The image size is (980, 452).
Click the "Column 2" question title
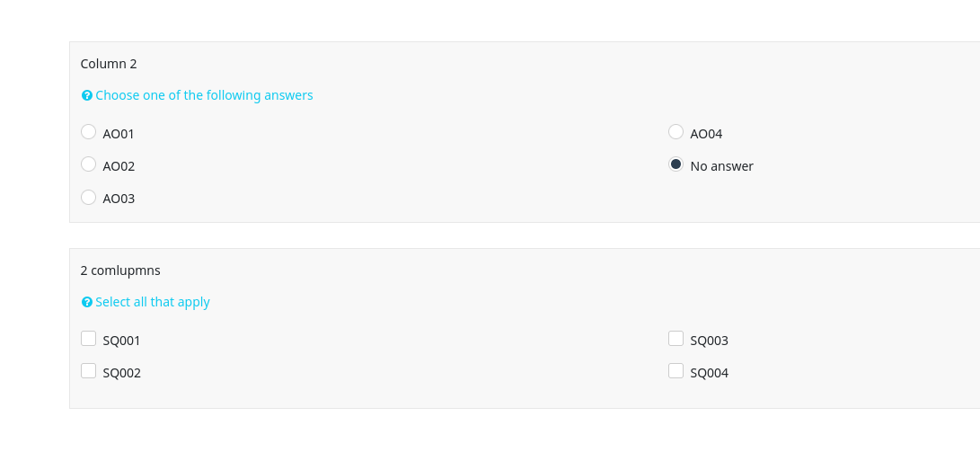[109, 64]
